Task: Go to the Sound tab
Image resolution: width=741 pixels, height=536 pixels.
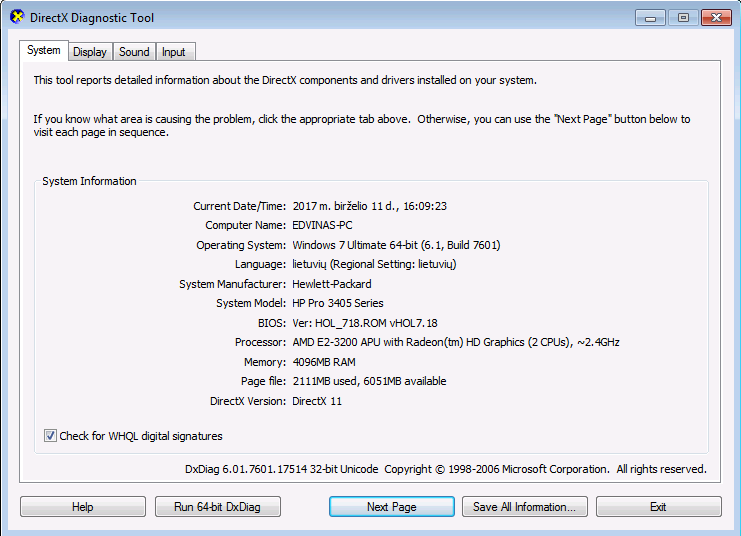Action: pyautogui.click(x=134, y=52)
